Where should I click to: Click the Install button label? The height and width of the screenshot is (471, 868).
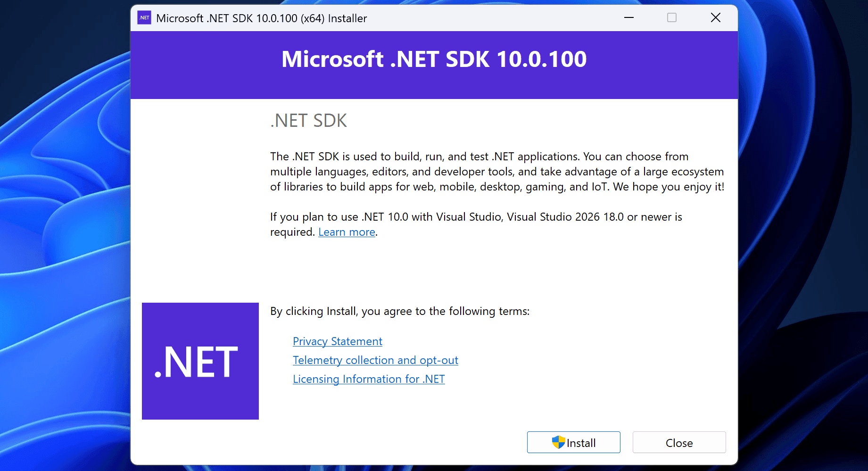click(x=581, y=443)
